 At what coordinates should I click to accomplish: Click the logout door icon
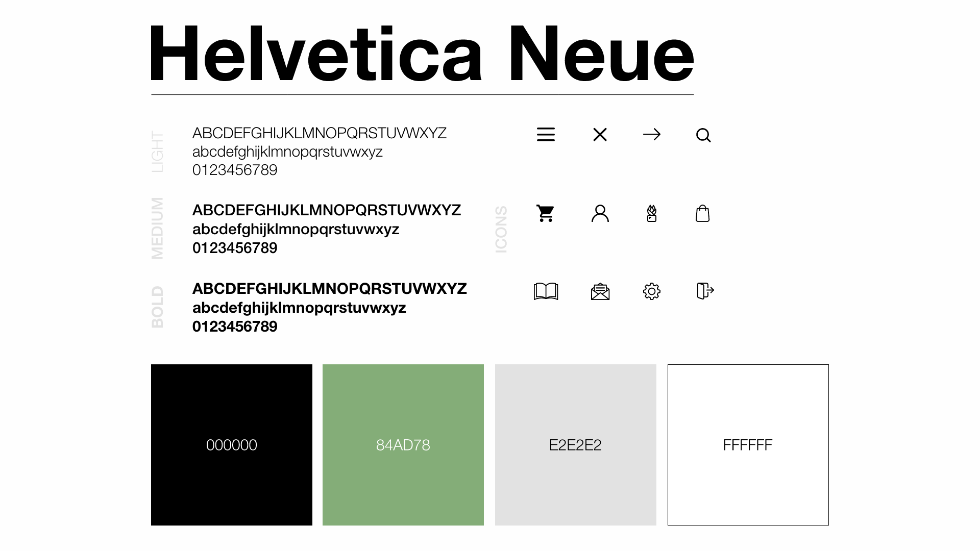click(705, 291)
